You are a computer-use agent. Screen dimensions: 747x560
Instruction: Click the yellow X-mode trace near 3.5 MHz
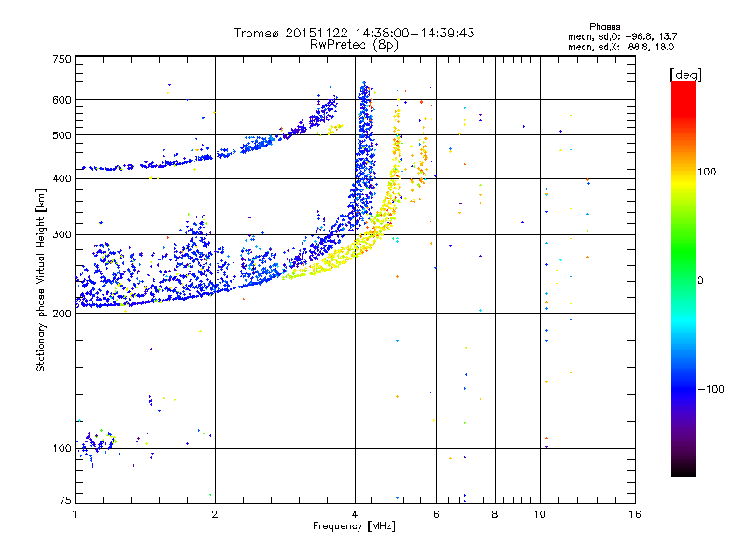click(329, 263)
